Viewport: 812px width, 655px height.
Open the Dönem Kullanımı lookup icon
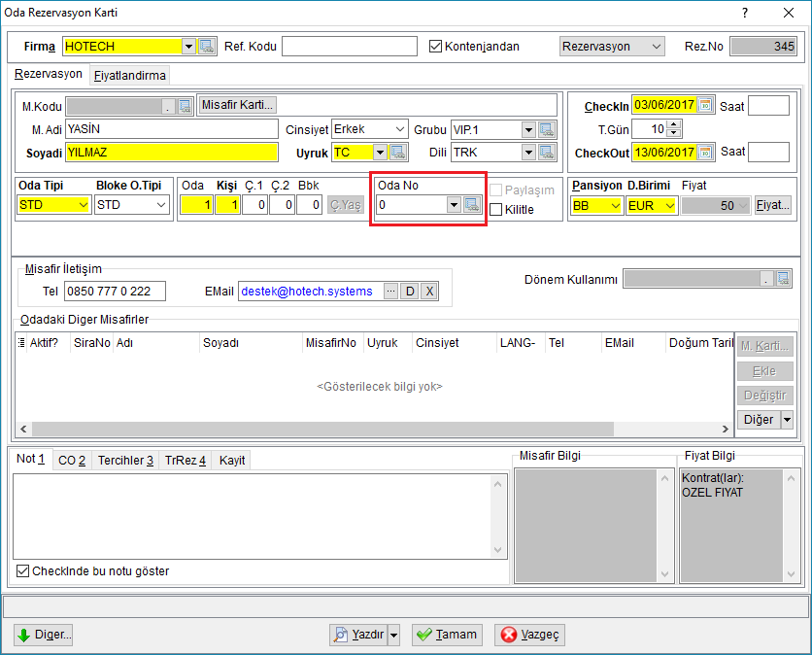coord(783,279)
